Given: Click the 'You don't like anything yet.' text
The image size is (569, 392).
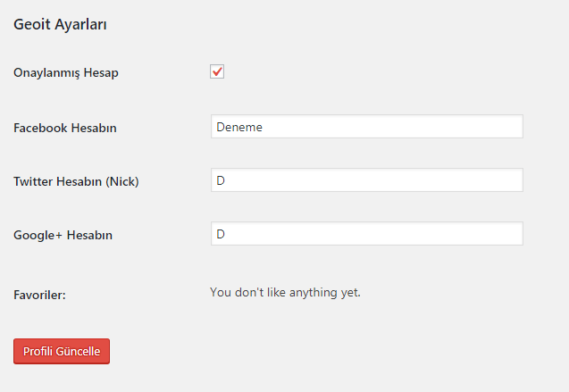Looking at the screenshot, I should pyautogui.click(x=285, y=291).
